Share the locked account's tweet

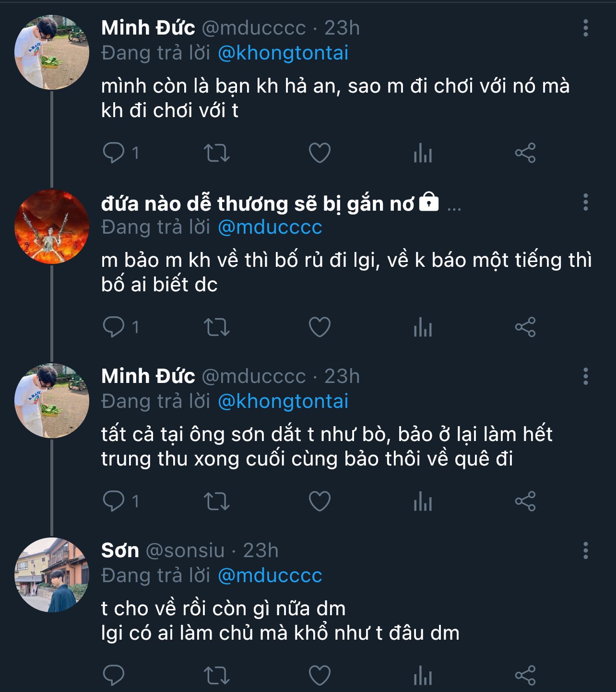[525, 327]
